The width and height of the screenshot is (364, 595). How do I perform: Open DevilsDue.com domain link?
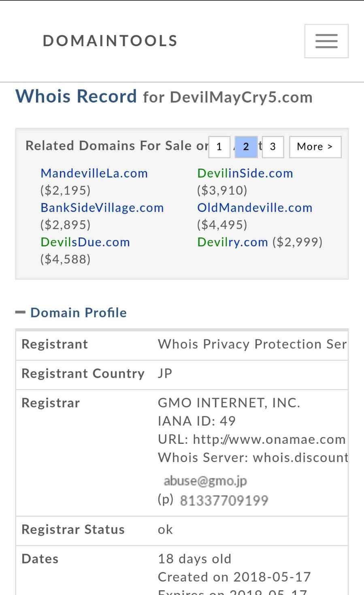pyautogui.click(x=85, y=242)
